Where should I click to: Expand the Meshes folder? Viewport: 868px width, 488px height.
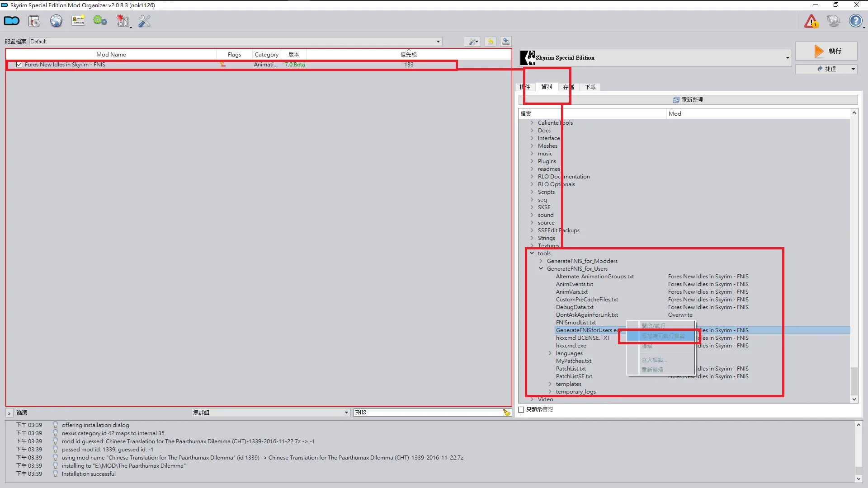click(532, 146)
